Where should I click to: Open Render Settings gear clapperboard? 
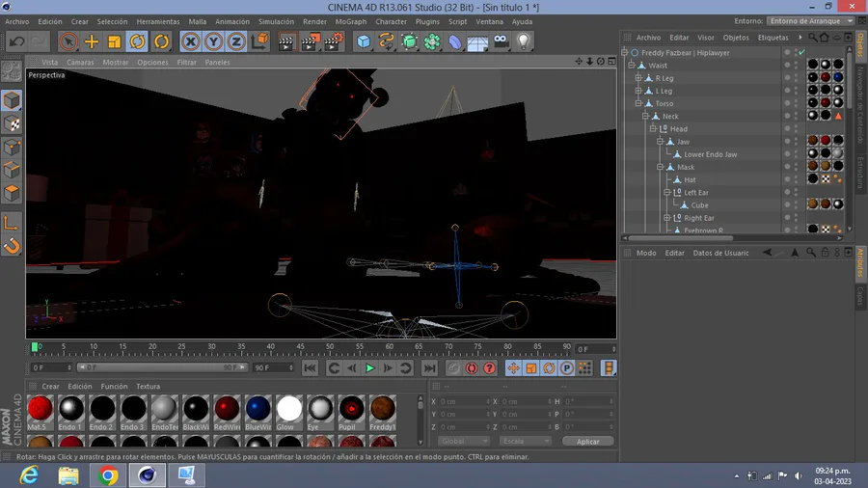click(334, 41)
